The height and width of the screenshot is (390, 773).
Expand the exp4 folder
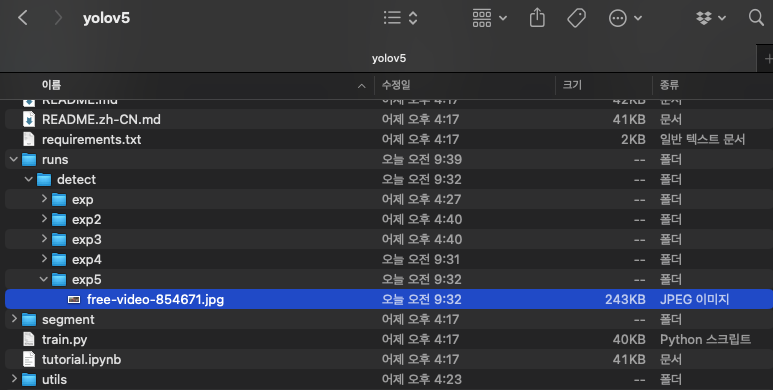tap(44, 258)
